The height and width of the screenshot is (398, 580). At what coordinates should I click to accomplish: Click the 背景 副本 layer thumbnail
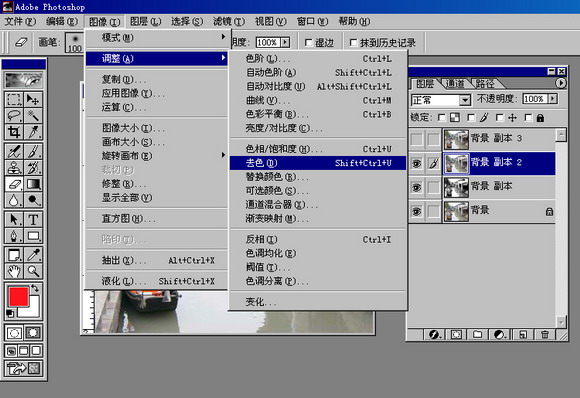pos(456,187)
